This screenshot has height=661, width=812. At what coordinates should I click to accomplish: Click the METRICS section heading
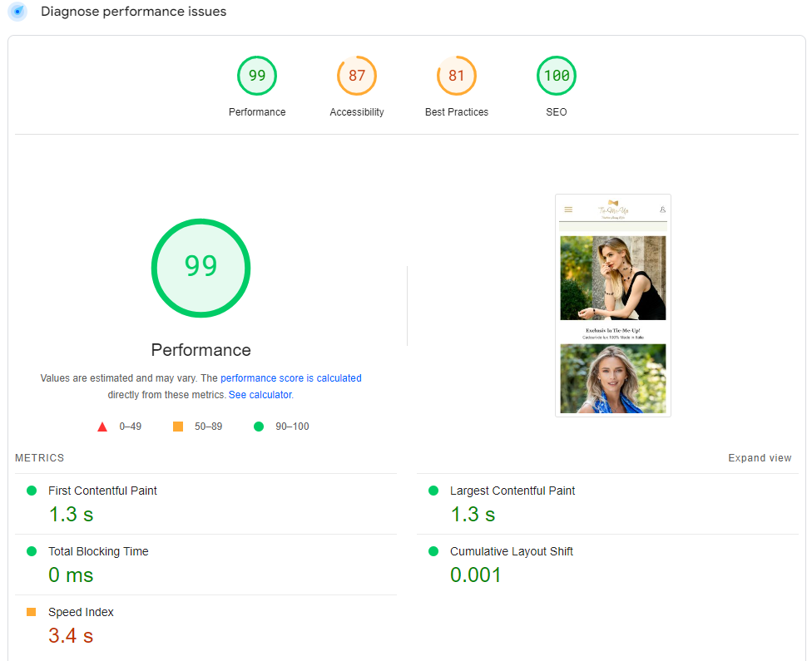click(x=39, y=458)
